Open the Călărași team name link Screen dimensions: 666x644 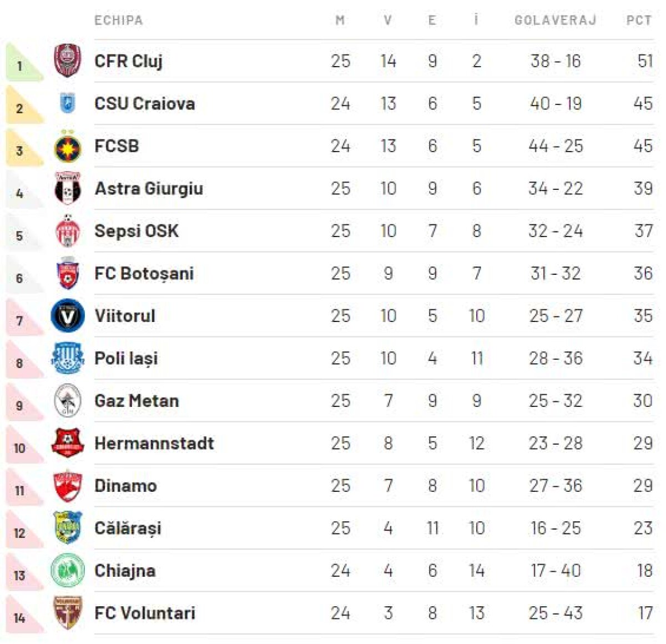[128, 528]
